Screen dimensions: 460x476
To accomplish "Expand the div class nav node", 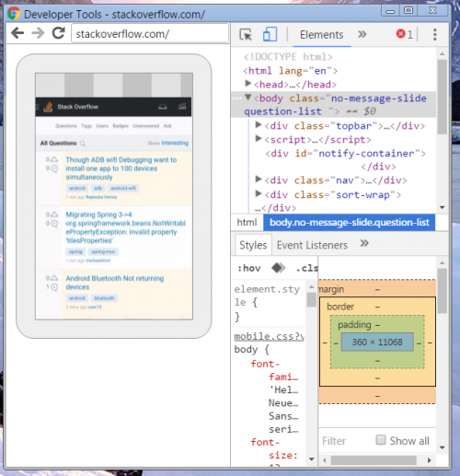I will click(x=259, y=179).
